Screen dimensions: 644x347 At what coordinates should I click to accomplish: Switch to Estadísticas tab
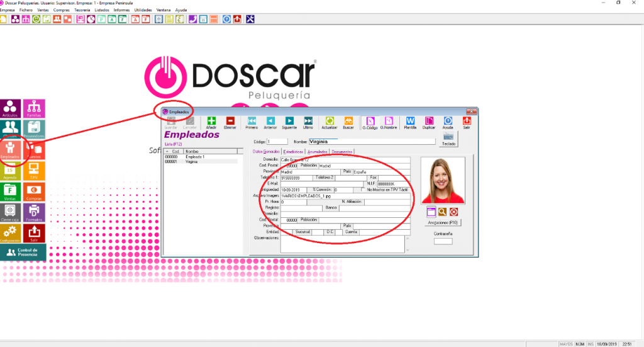pos(293,152)
